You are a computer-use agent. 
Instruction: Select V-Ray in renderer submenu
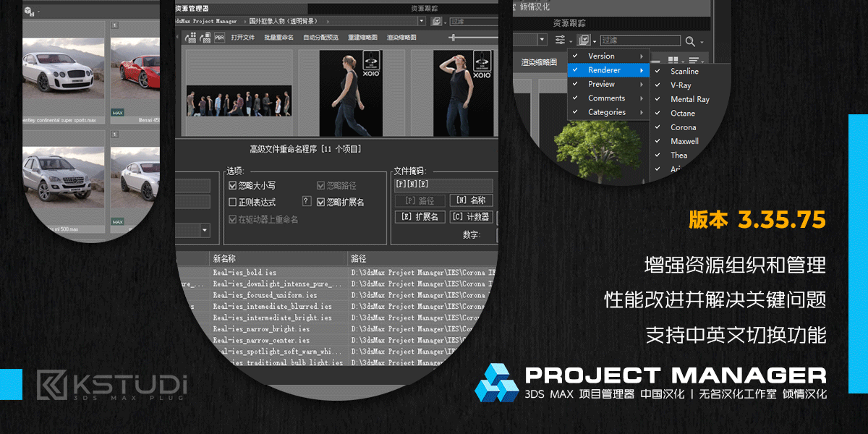(x=680, y=85)
